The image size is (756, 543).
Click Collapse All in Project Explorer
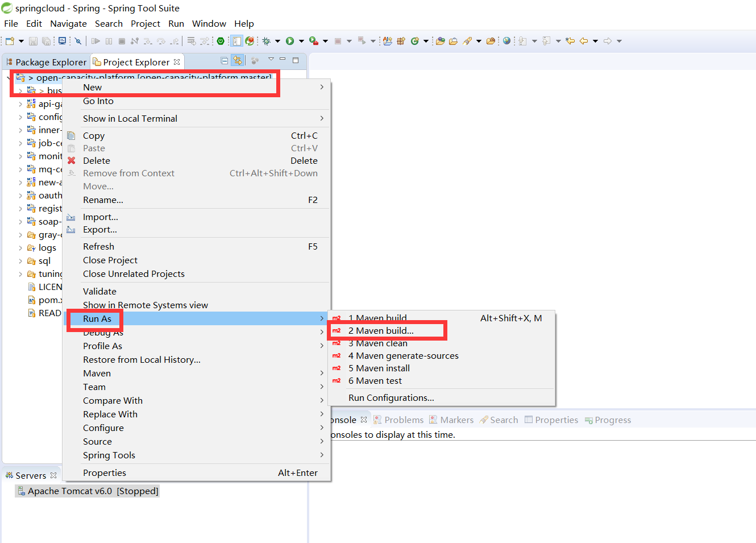tap(225, 60)
